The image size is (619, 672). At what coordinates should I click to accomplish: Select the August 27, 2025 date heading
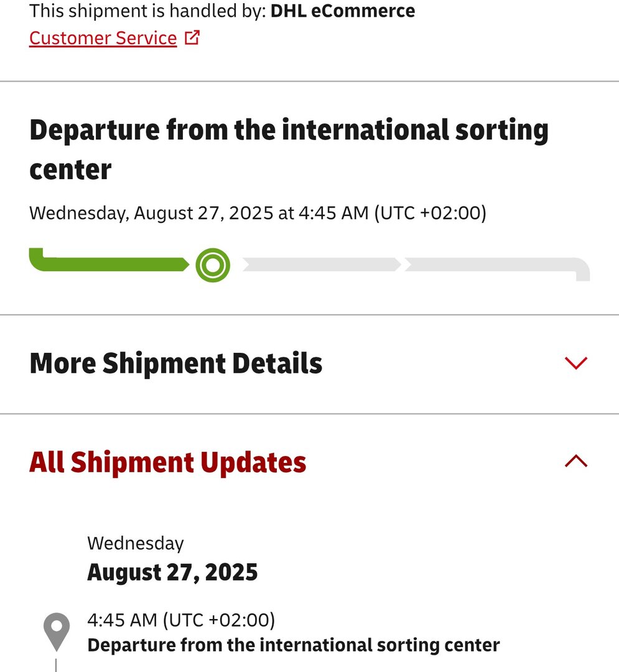172,572
